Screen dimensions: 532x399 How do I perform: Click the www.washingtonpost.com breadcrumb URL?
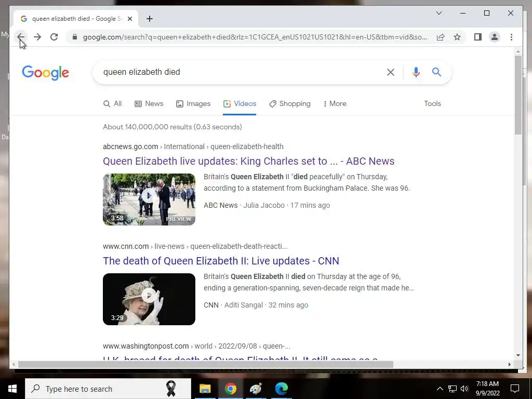click(x=196, y=346)
